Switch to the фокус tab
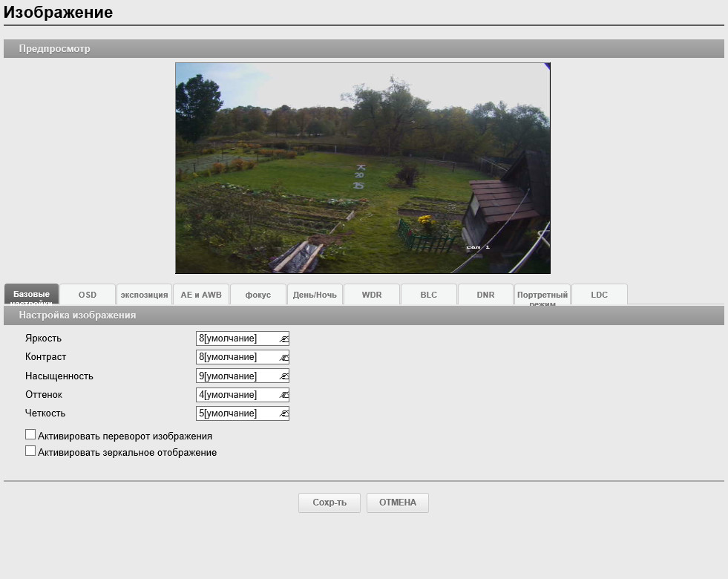 point(258,295)
